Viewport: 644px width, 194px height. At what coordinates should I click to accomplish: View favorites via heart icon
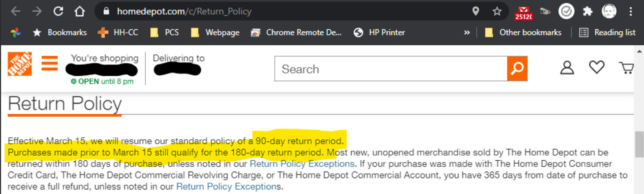(x=597, y=67)
